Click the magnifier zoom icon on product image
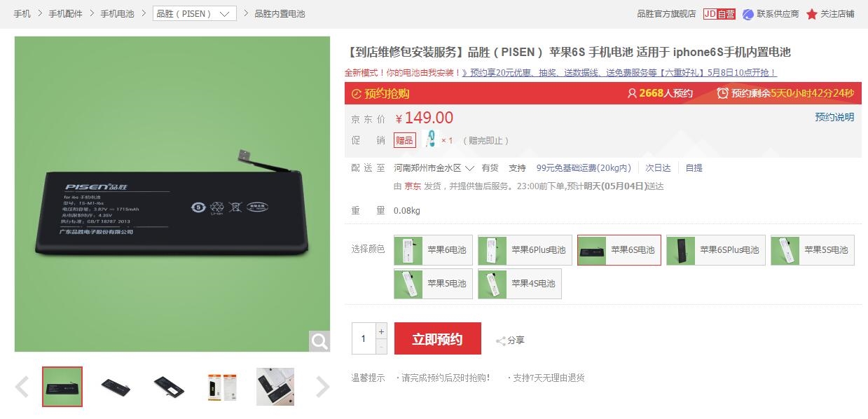 coord(319,341)
